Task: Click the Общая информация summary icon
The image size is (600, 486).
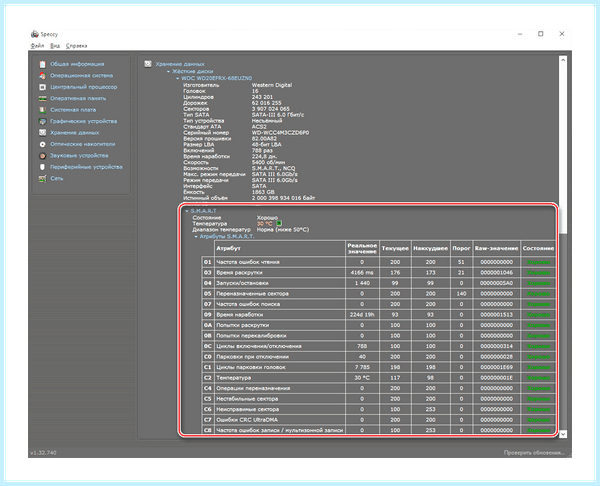Action: click(x=42, y=64)
